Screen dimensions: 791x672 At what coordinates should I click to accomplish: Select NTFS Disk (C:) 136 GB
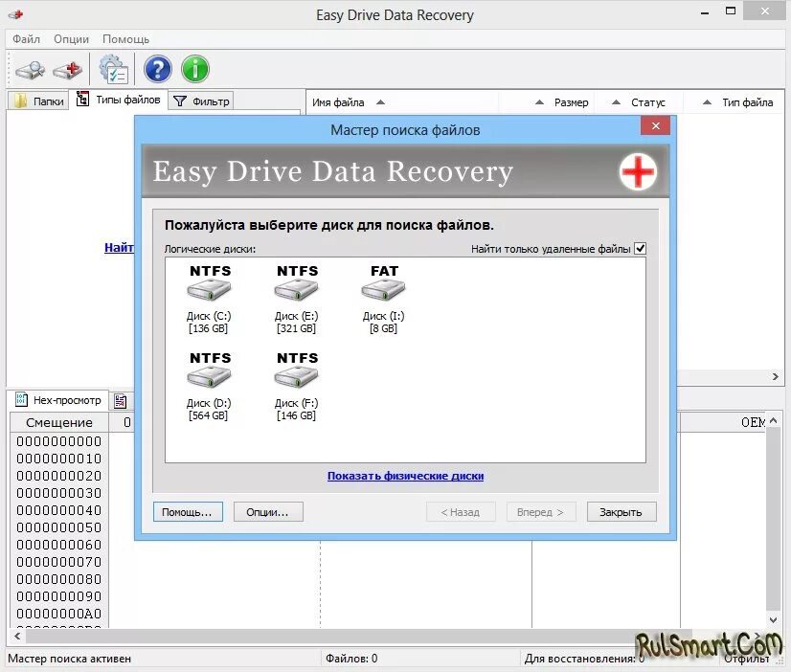click(209, 300)
